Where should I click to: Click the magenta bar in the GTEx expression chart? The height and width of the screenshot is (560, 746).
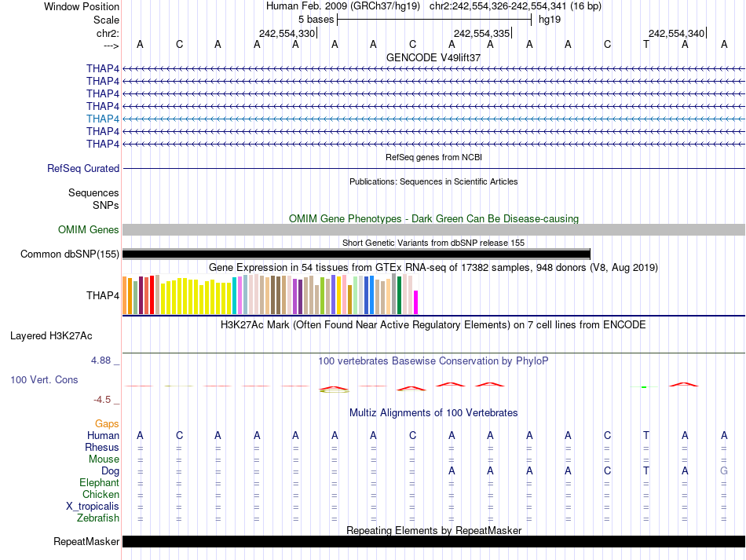[416, 302]
